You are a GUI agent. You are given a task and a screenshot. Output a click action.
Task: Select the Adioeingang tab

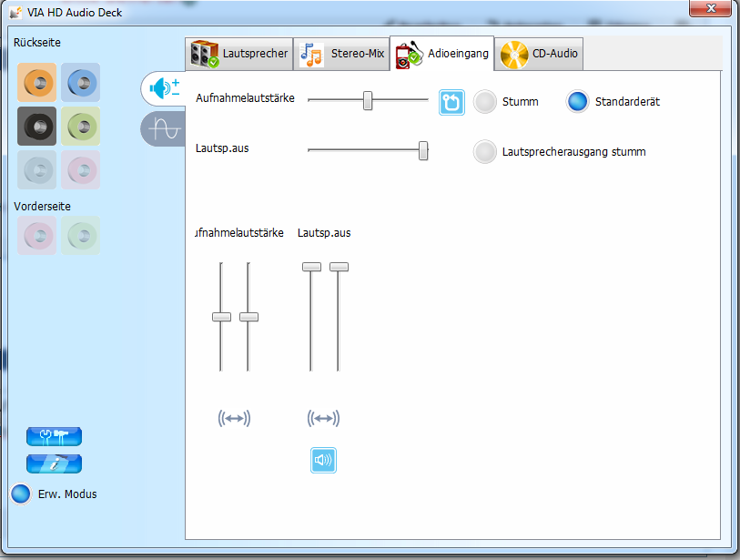[x=442, y=54]
